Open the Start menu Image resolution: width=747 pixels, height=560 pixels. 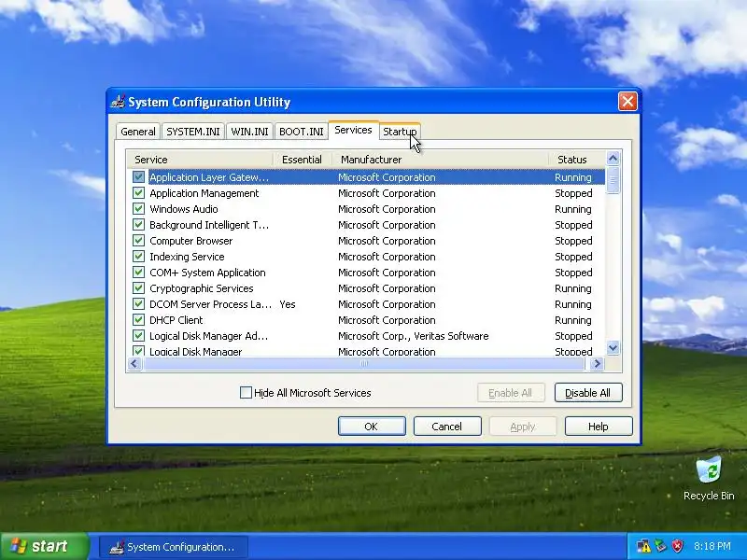[x=44, y=546]
